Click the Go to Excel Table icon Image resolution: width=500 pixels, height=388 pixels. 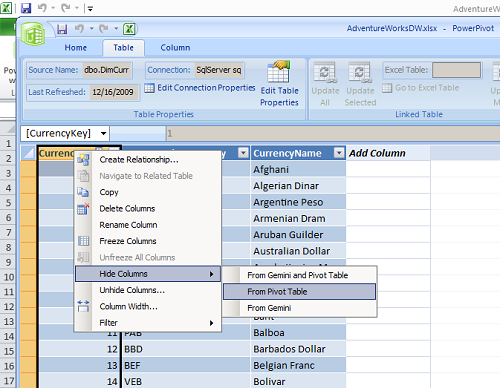coord(387,88)
